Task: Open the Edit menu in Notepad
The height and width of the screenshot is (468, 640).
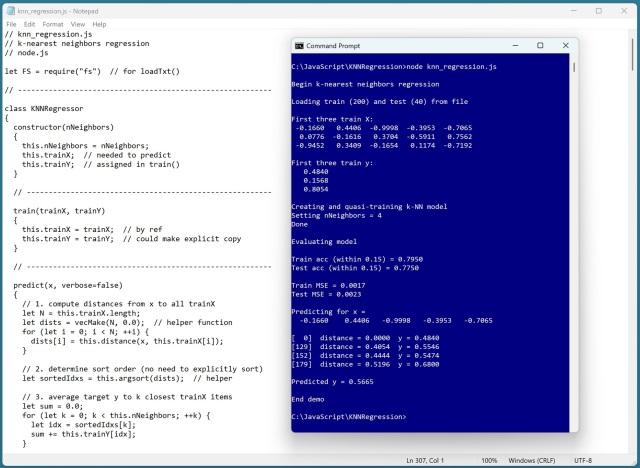Action: pos(29,24)
